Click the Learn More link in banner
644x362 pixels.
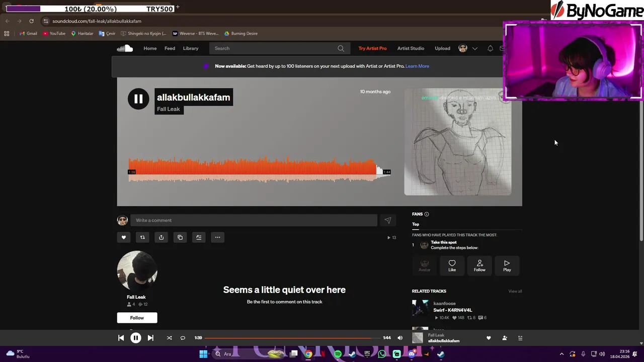(x=417, y=66)
